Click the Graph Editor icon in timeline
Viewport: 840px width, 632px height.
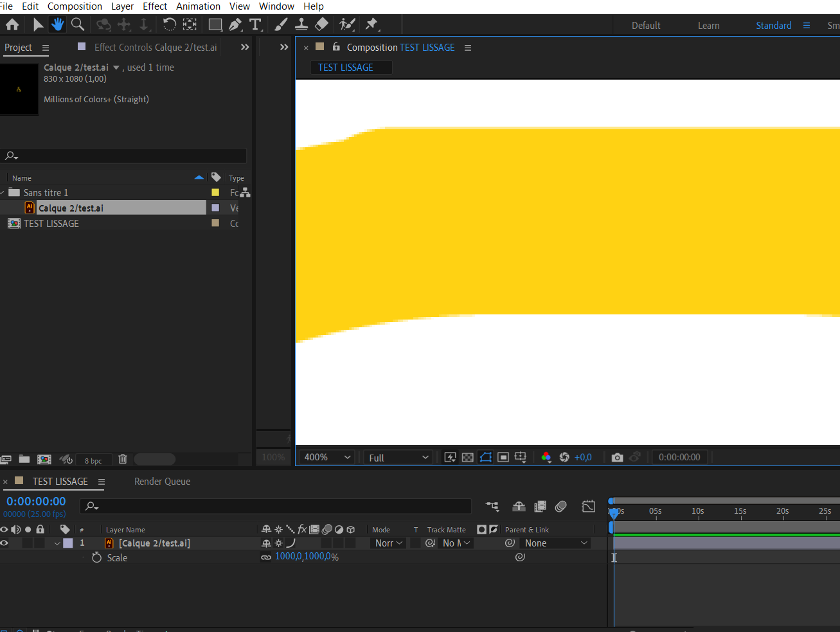coord(589,507)
